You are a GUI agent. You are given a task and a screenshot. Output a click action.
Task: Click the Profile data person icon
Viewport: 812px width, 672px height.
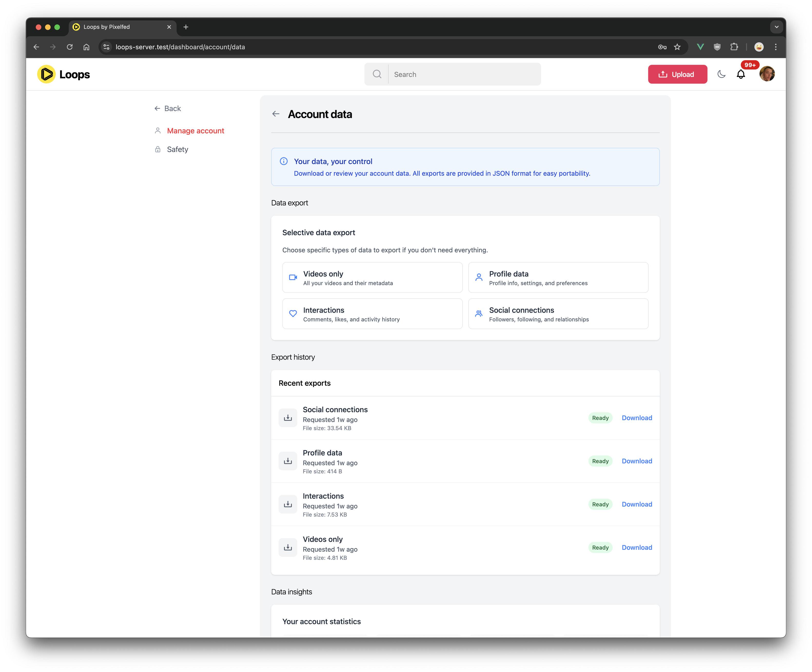479,278
